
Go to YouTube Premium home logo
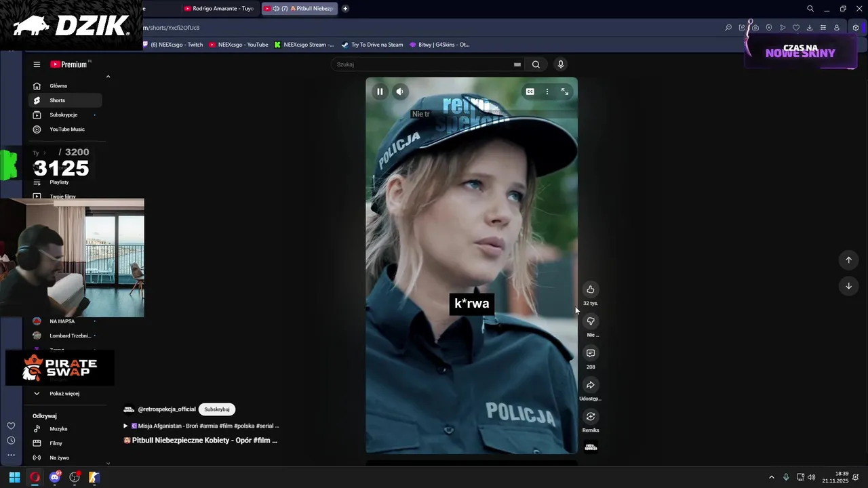tap(69, 64)
